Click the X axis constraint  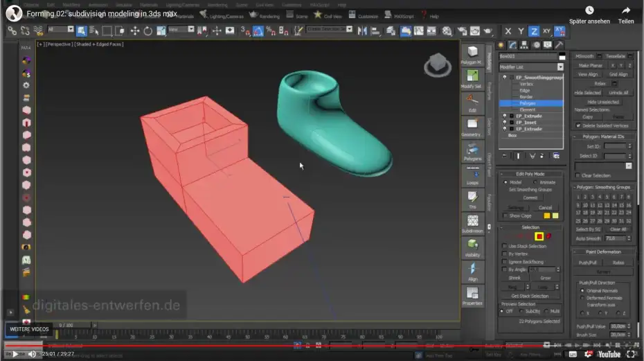508,31
